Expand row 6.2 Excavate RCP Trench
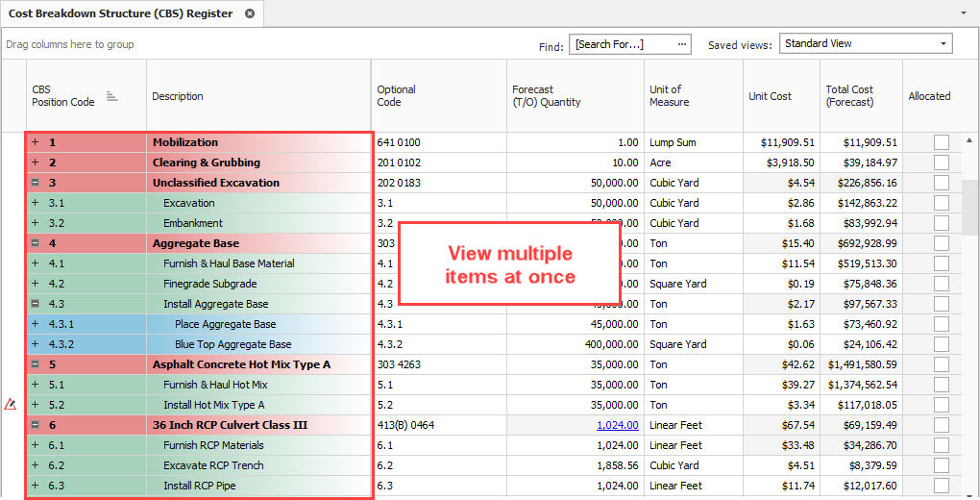 point(36,465)
